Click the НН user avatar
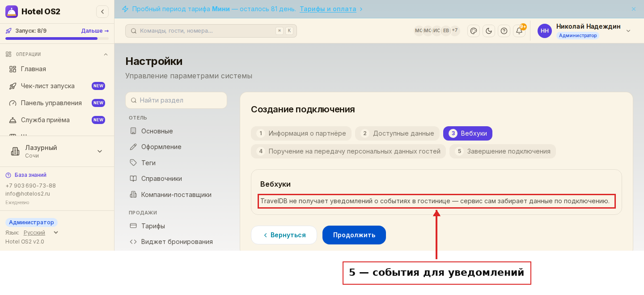Image resolution: width=644 pixels, height=295 pixels. pos(545,31)
